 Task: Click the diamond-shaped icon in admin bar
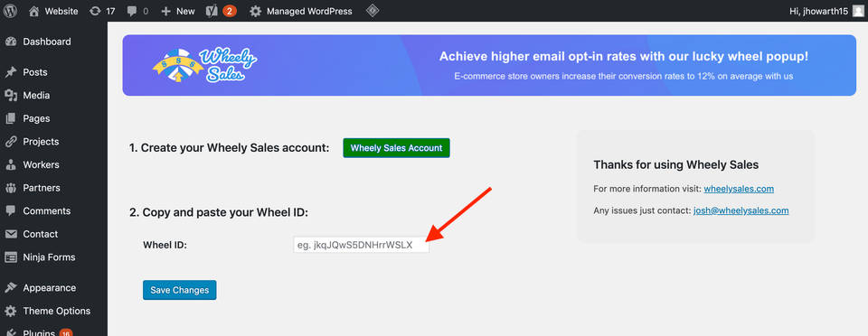pyautogui.click(x=373, y=11)
